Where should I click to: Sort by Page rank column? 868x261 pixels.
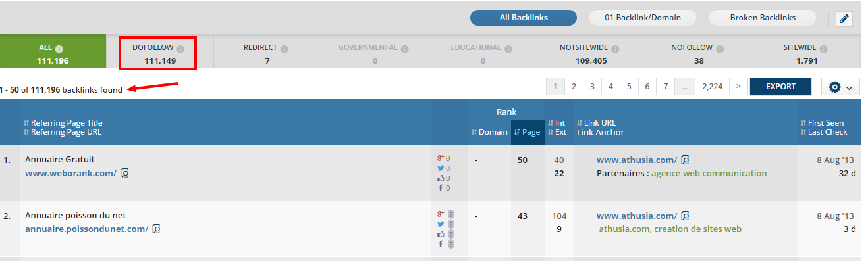[527, 132]
